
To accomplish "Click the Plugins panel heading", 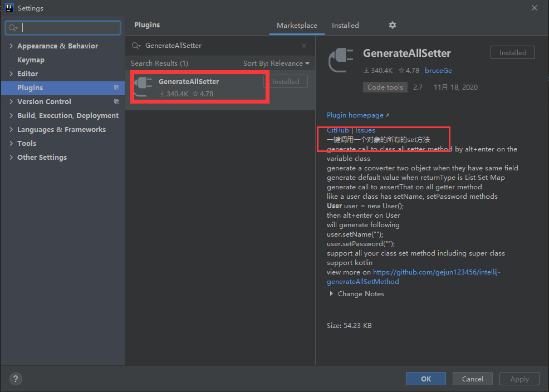I will point(147,25).
